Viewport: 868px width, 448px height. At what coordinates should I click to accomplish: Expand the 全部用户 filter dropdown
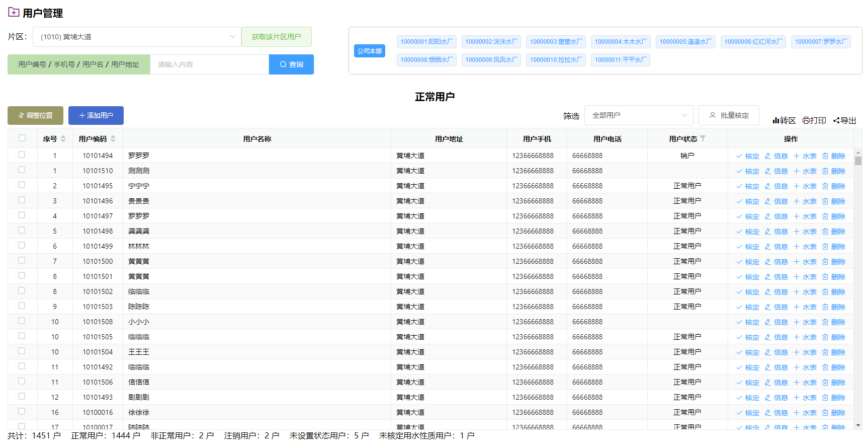(638, 115)
